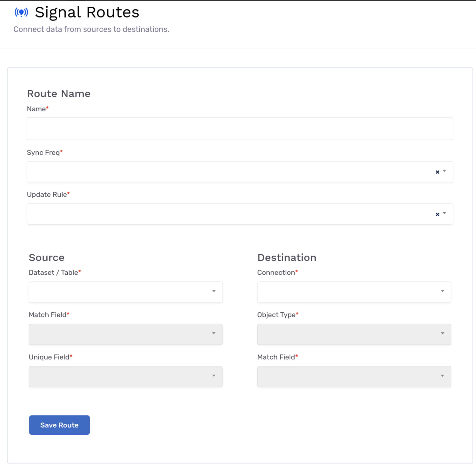Click the Save Route button
Image resolution: width=476 pixels, height=468 pixels.
coord(59,425)
